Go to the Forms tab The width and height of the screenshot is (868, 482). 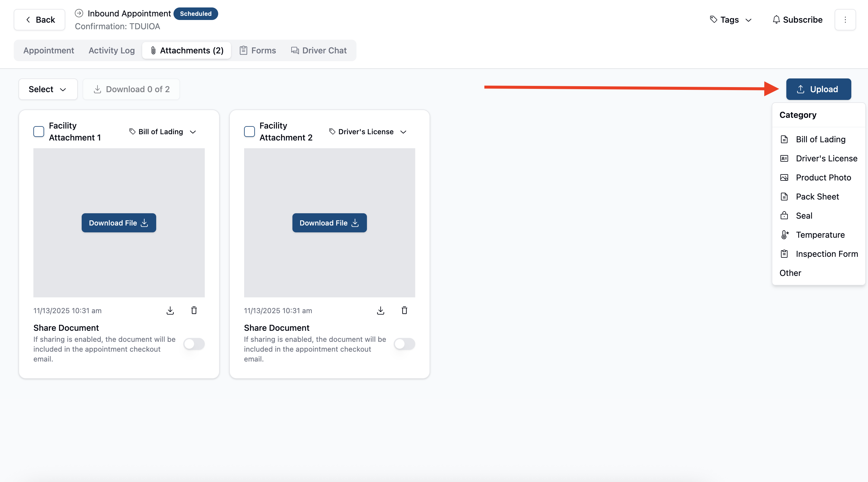[258, 50]
